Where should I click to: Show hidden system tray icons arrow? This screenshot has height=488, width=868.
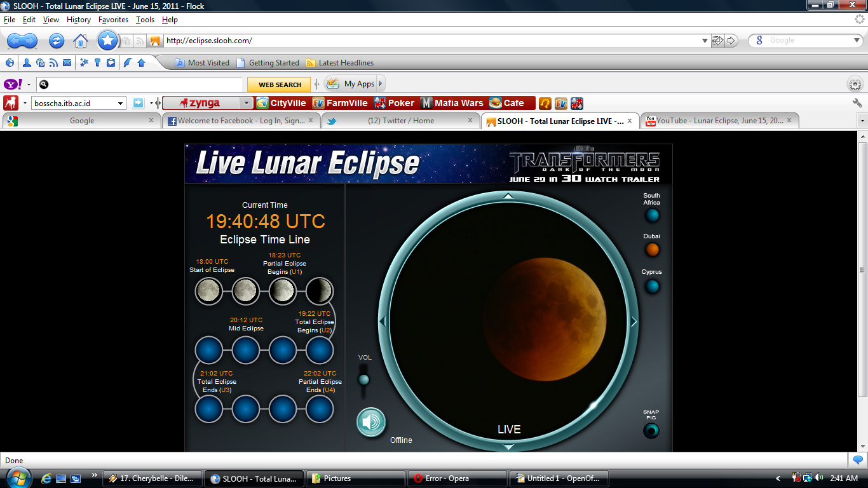coord(778,478)
